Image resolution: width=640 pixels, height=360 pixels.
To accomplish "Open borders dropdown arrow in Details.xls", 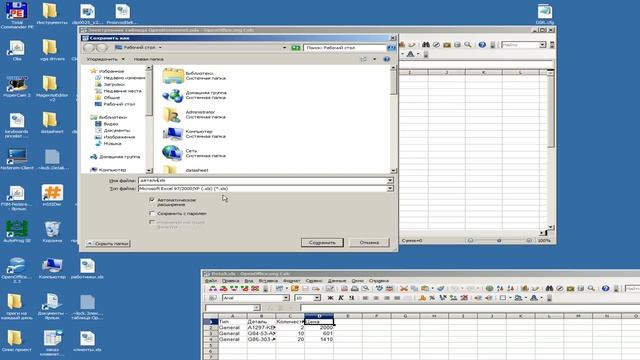I will 510,298.
